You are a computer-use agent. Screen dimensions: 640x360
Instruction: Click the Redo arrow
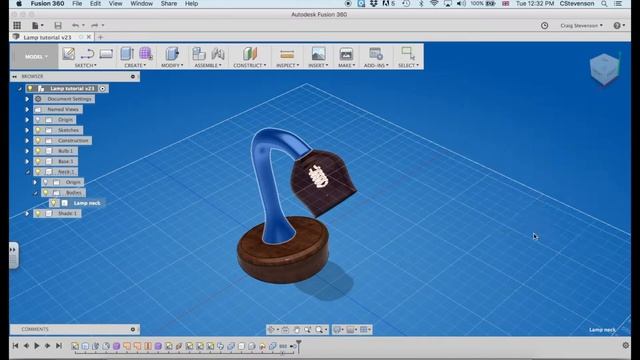(95, 25)
